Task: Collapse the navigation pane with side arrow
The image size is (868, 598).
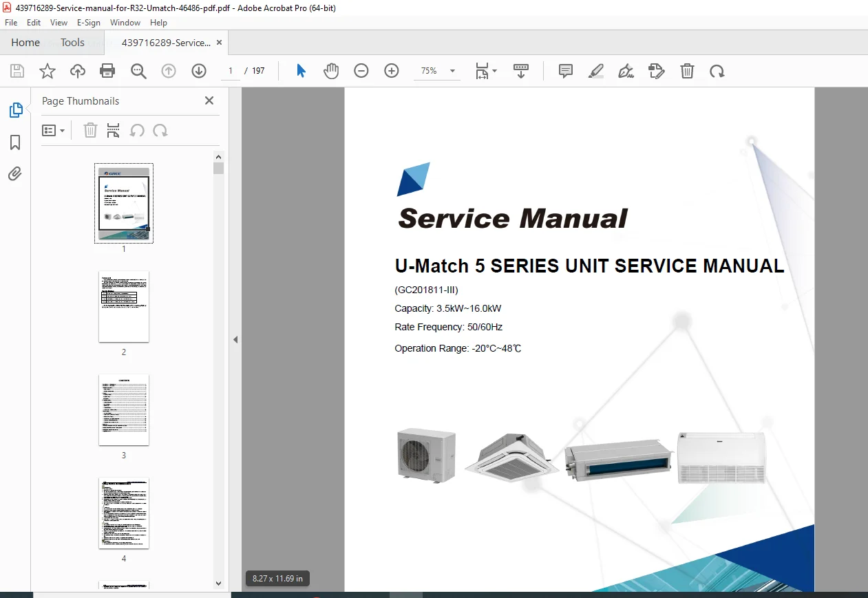Action: (235, 339)
